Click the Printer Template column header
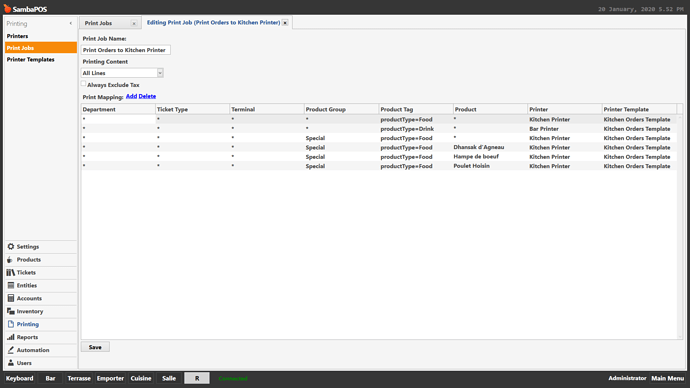 pos(639,109)
